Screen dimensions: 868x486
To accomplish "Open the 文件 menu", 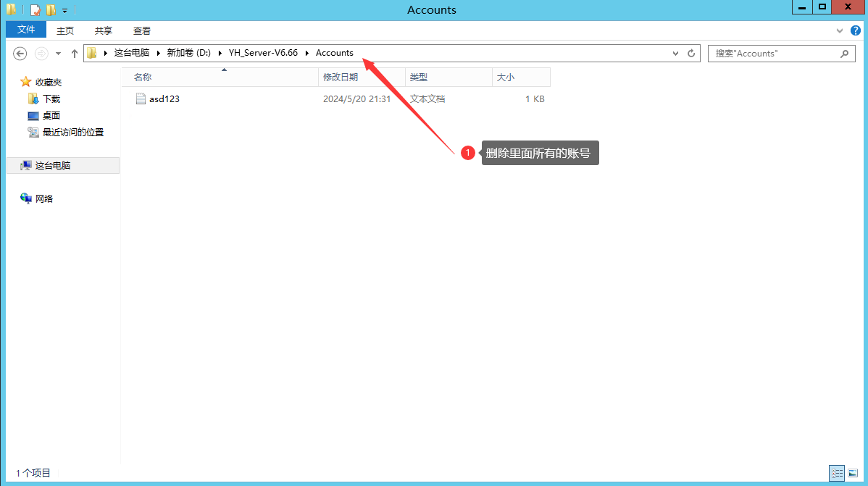I will [26, 30].
